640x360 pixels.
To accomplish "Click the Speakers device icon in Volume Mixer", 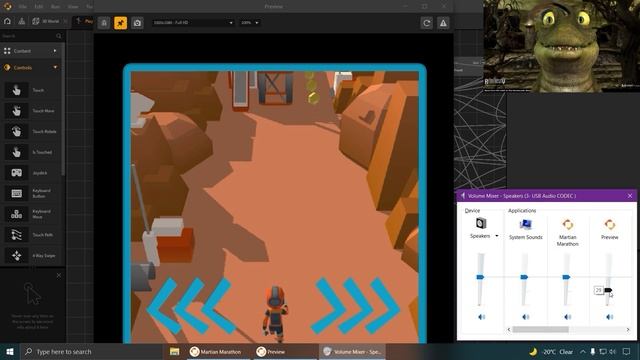I will tap(481, 223).
